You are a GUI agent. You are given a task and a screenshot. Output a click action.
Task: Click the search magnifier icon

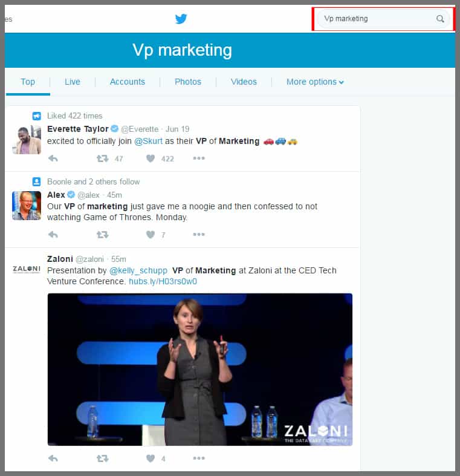click(440, 19)
